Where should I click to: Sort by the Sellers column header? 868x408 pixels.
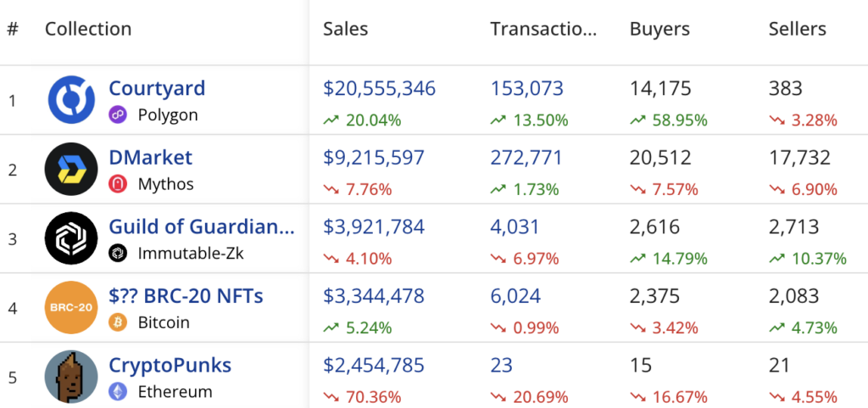[x=797, y=29]
